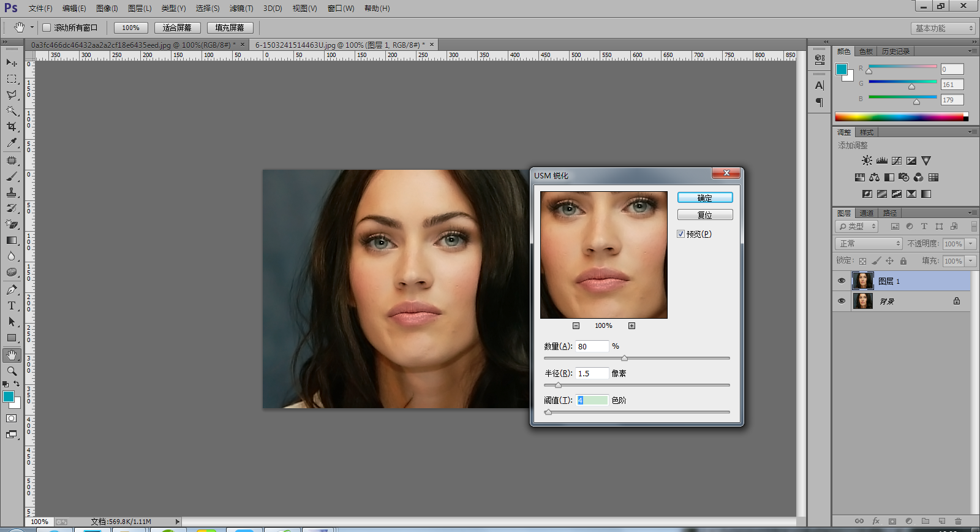Click the 适合屏幕 button
The image size is (980, 532).
(178, 28)
